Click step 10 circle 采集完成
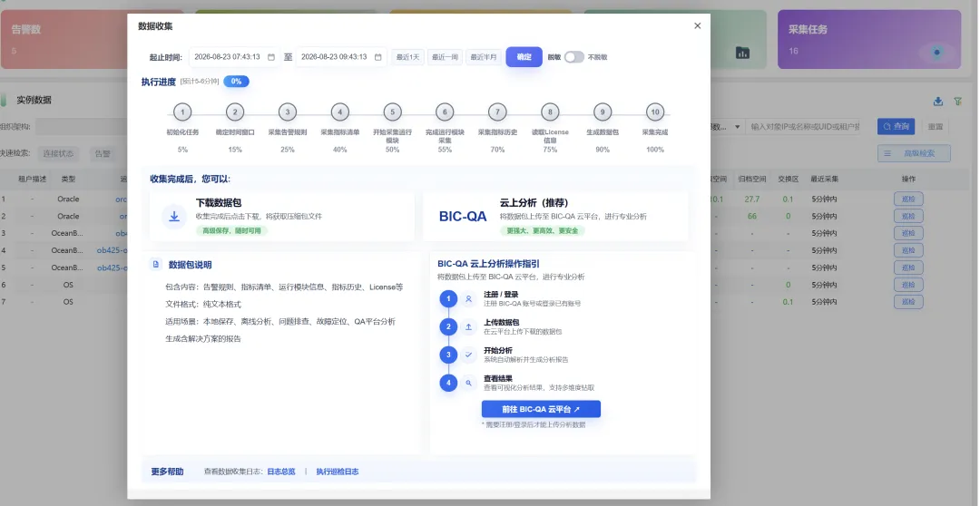 [x=655, y=112]
